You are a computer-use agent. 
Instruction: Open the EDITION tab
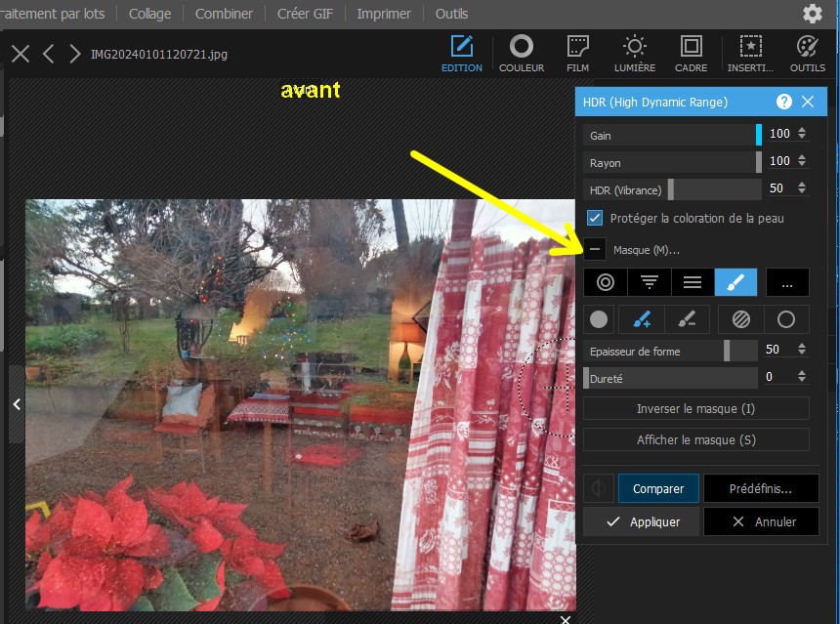(461, 54)
